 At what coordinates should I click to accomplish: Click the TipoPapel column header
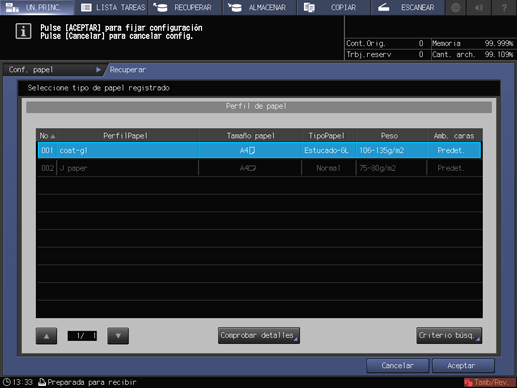[326, 136]
